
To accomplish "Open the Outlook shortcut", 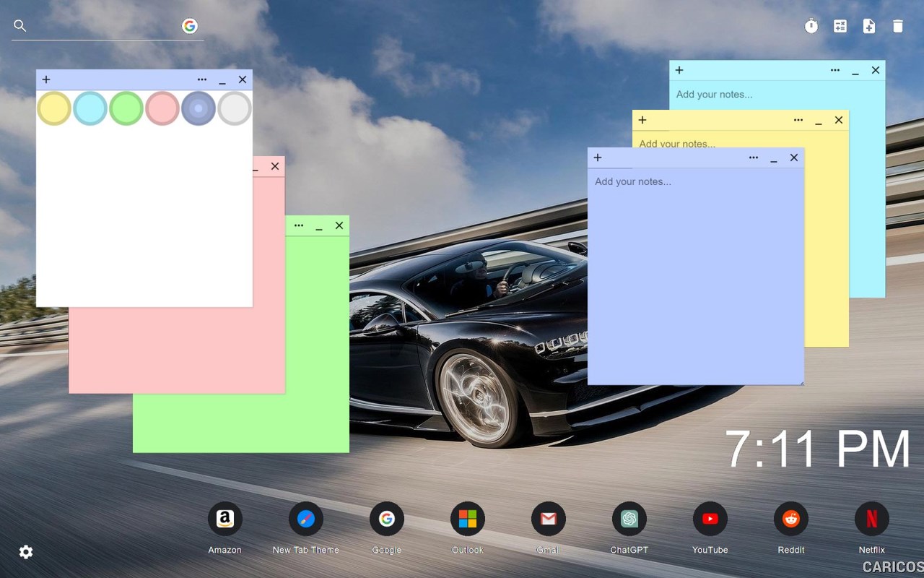I will click(x=468, y=519).
